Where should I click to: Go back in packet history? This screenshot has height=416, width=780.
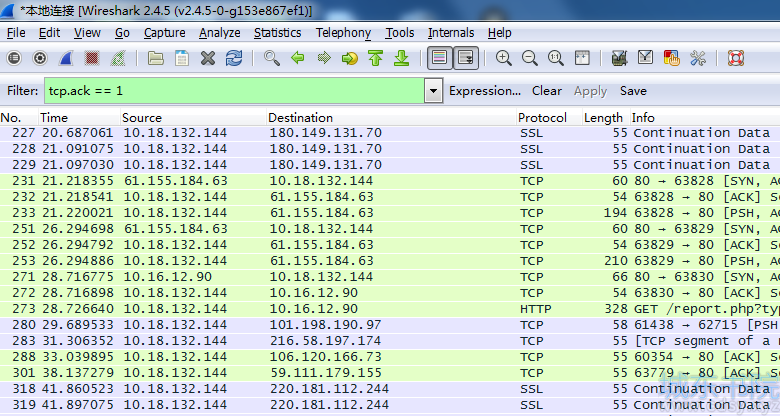coord(297,58)
